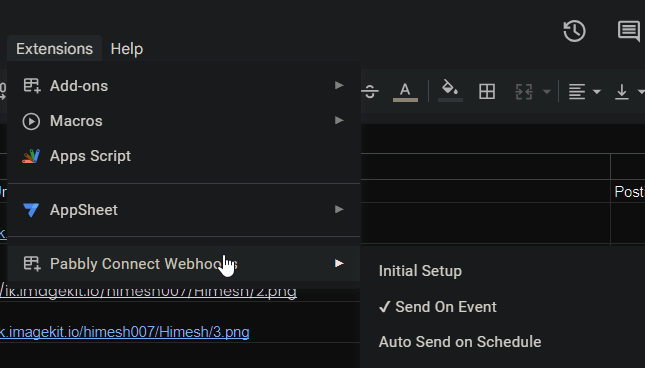Select Pabbly Connect Webhooks menu item
Screen dimensions: 645x368
coord(184,264)
